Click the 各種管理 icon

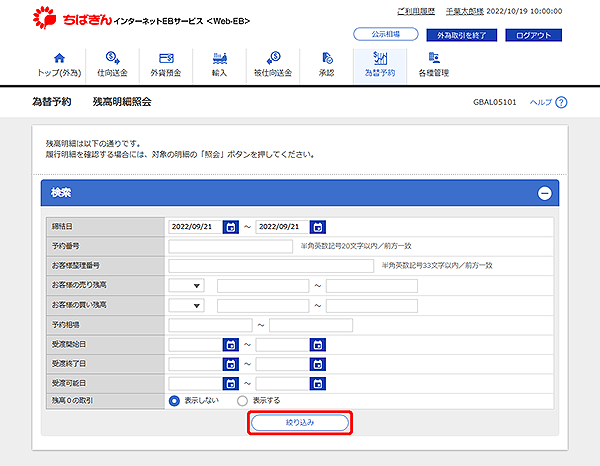(434, 58)
